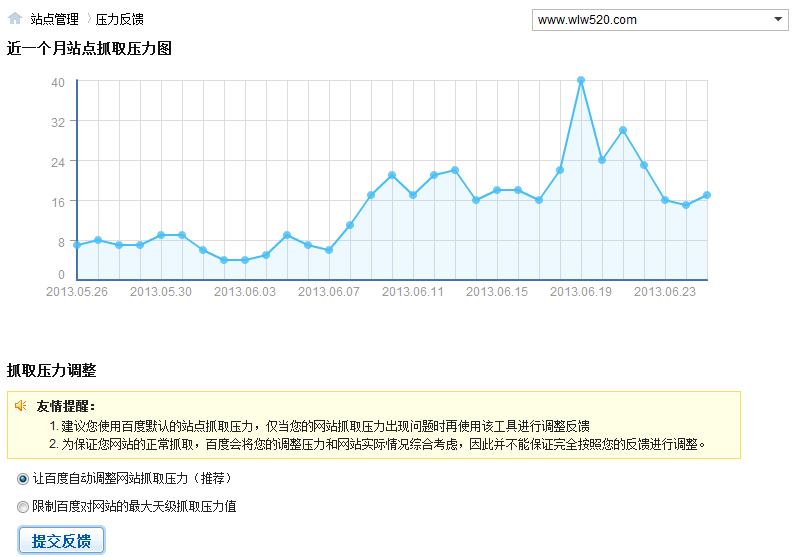The height and width of the screenshot is (557, 799).
Task: Click the data point above 2013.06.11
Action: [x=413, y=195]
